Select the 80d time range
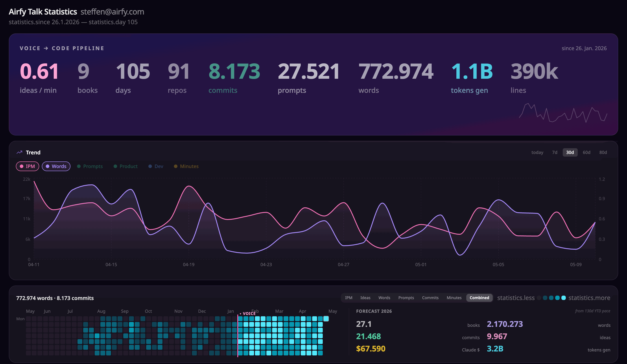This screenshot has width=627, height=364. [603, 152]
